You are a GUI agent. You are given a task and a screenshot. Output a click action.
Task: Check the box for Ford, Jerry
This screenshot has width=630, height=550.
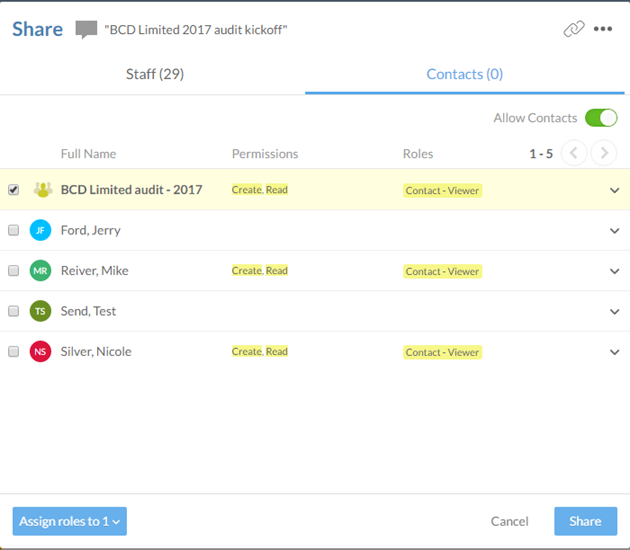(x=14, y=230)
